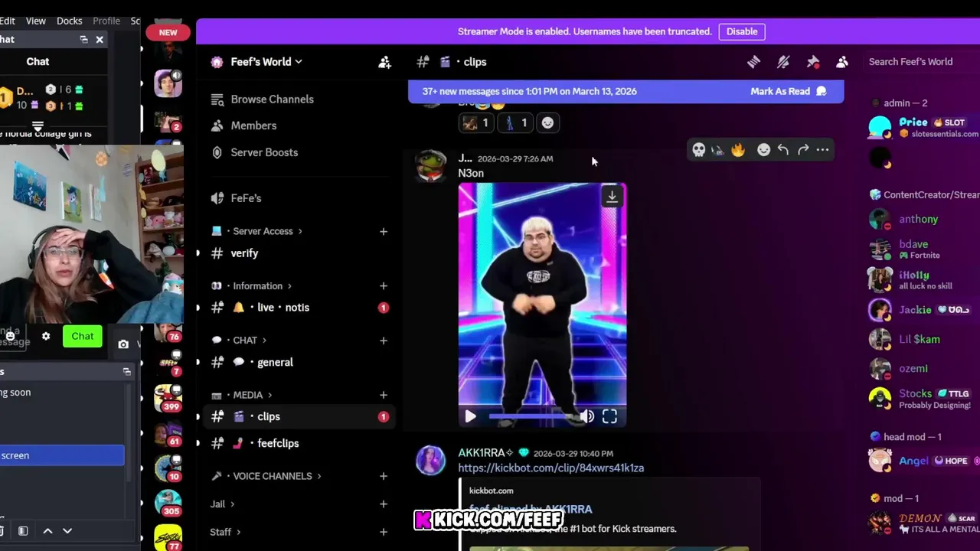Open the Threads icon in channel header

[x=753, y=62]
